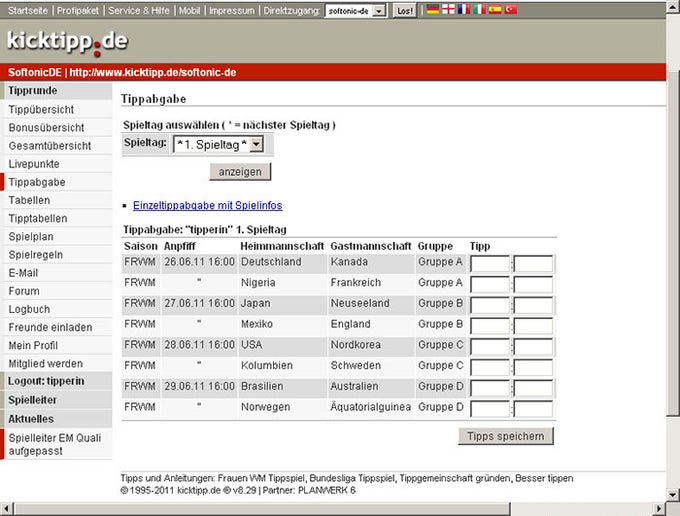Open Profipaket in top menu
This screenshot has width=680, height=516.
click(78, 10)
